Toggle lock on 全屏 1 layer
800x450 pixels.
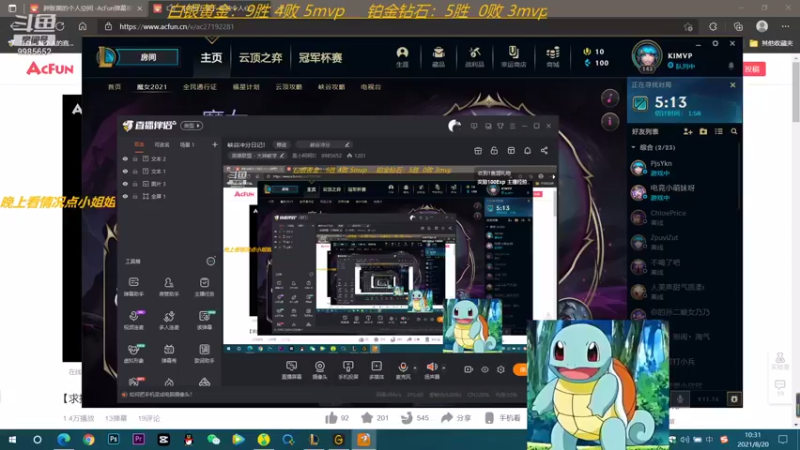135,196
